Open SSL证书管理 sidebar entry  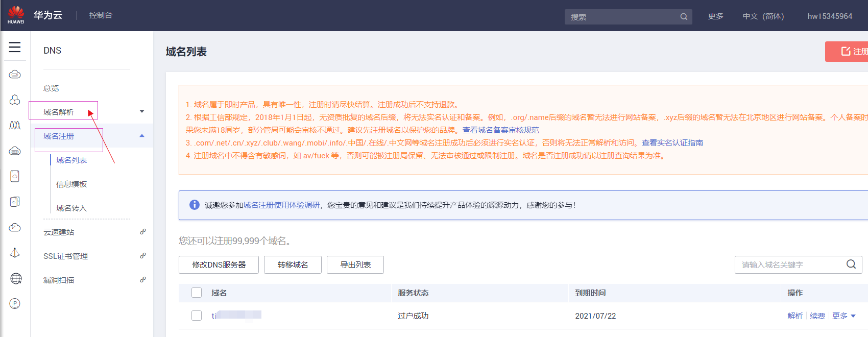coord(65,256)
